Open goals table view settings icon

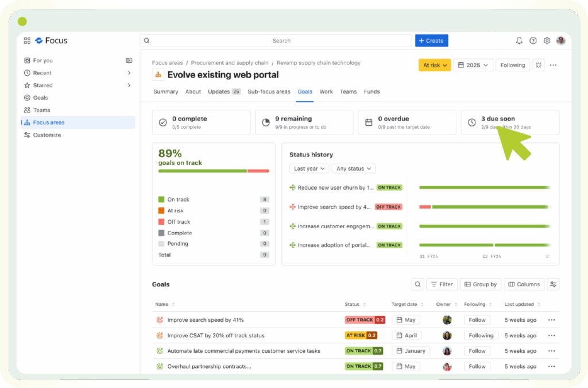tap(553, 285)
